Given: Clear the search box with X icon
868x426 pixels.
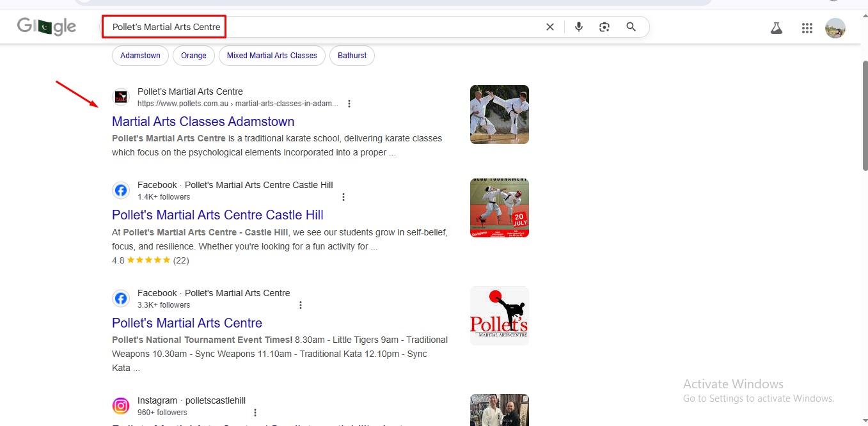Looking at the screenshot, I should [x=550, y=27].
